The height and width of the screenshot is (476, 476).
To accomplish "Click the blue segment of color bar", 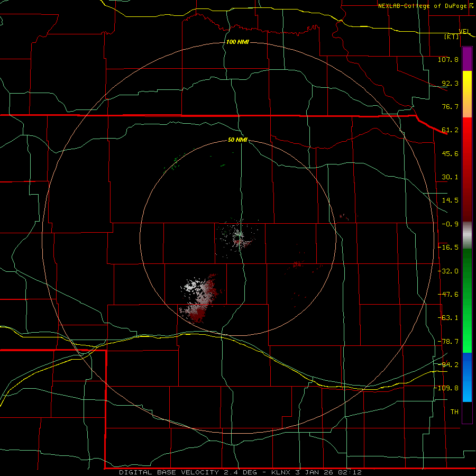I will (467, 377).
